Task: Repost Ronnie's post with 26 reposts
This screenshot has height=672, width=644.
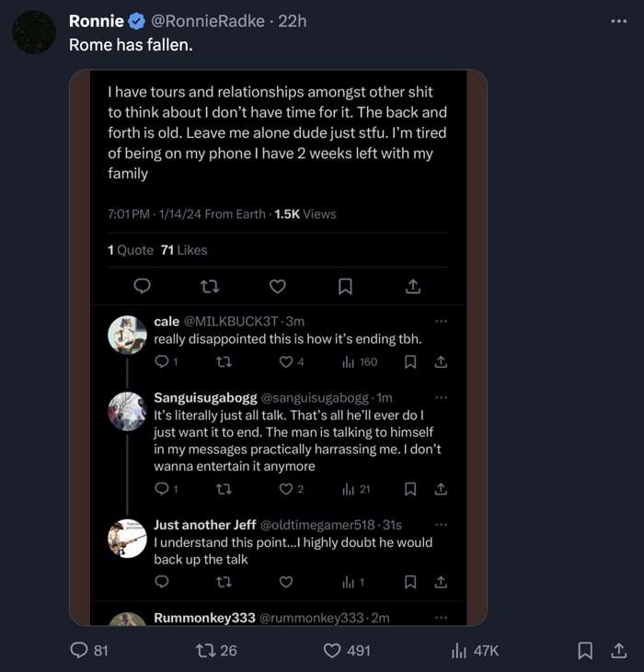Action: pos(207,650)
